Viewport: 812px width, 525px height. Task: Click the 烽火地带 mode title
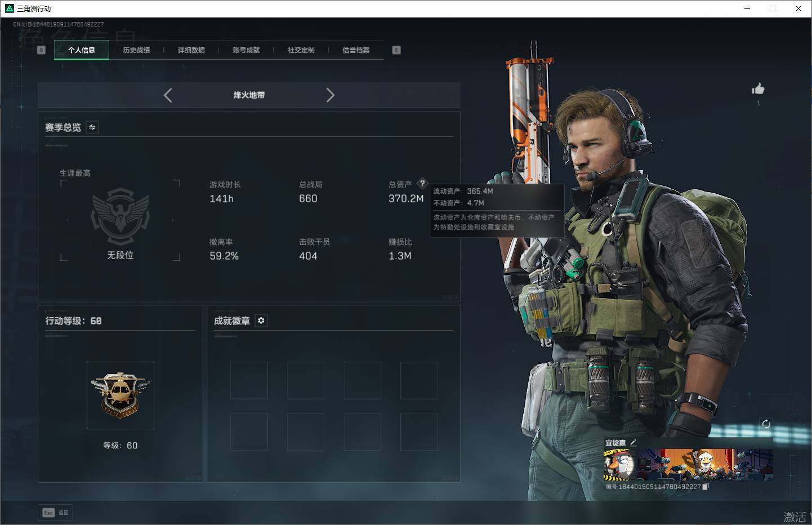249,95
